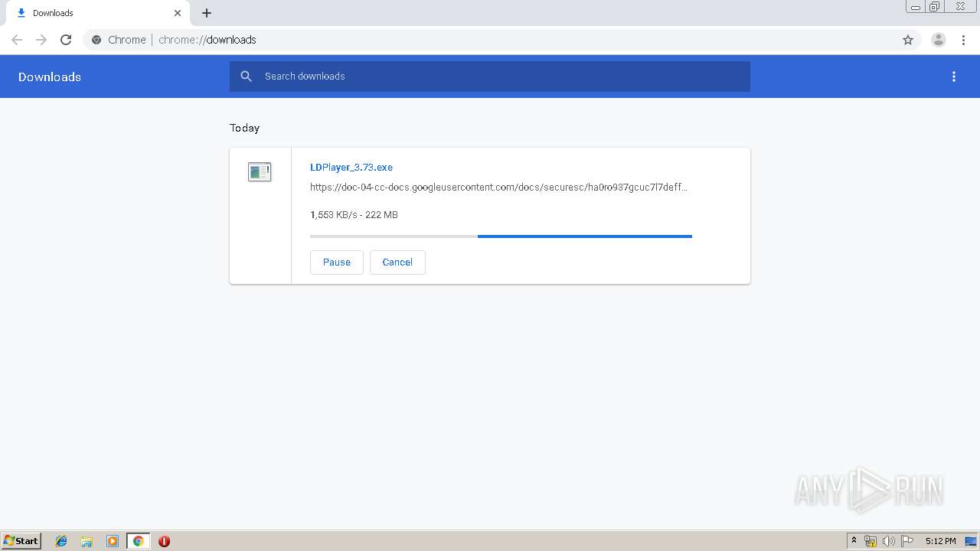980x551 pixels.
Task: Open the media player taskbar icon
Action: (x=113, y=541)
